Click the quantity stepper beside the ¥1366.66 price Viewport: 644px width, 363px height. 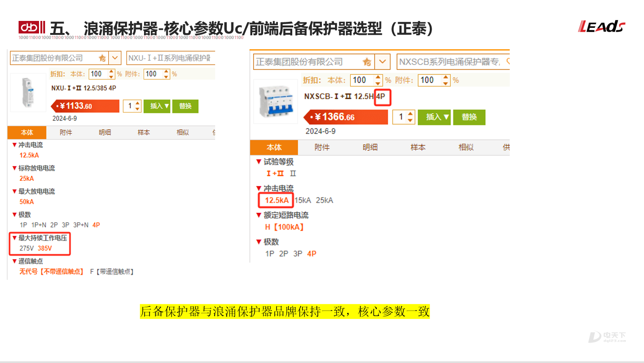click(403, 117)
